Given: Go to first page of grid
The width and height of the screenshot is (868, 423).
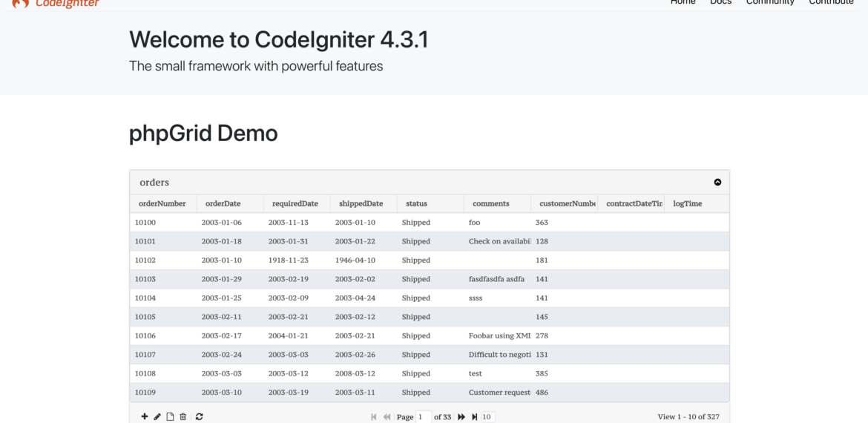Looking at the screenshot, I should click(x=374, y=417).
